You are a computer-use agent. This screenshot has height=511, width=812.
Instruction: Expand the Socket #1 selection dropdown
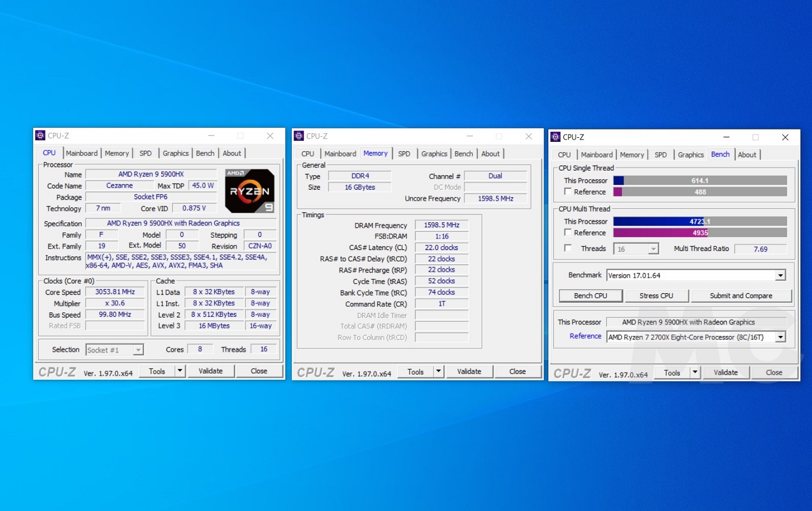point(138,350)
